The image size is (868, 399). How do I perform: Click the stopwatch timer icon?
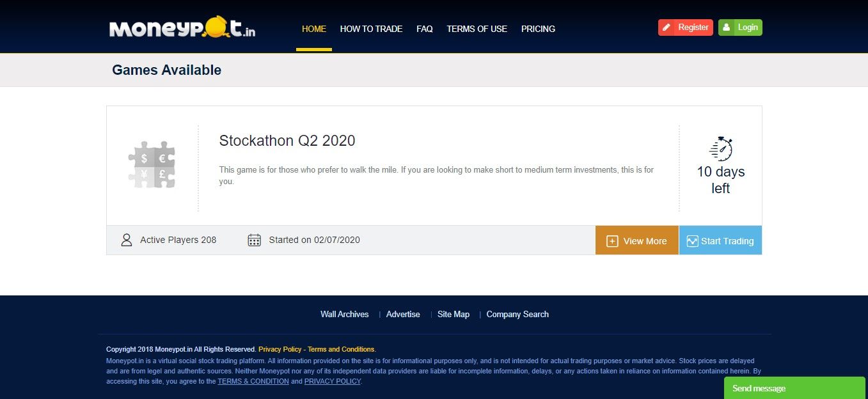tap(721, 148)
